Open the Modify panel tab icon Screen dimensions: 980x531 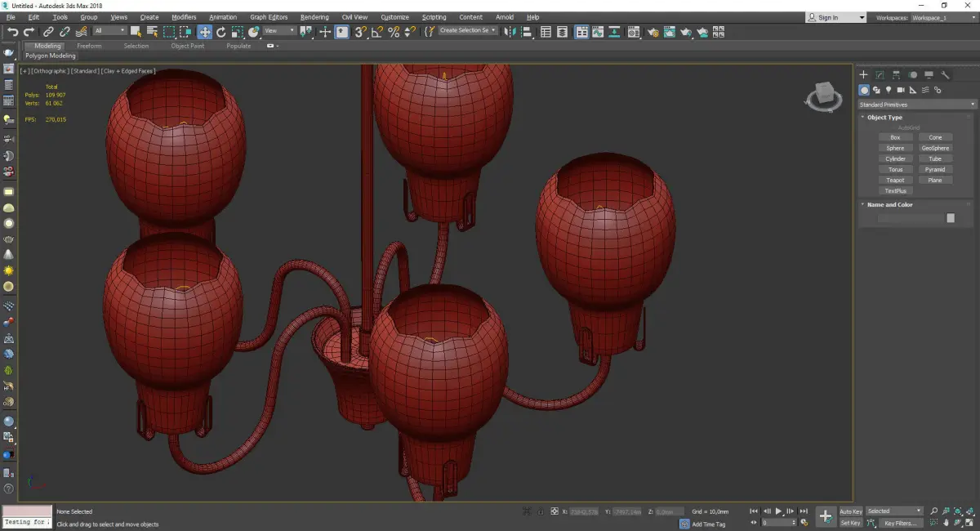point(880,75)
